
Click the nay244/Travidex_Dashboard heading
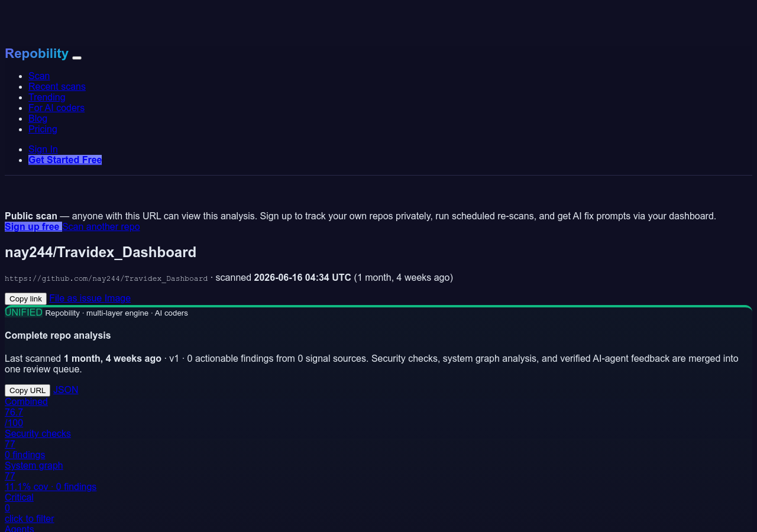(101, 252)
